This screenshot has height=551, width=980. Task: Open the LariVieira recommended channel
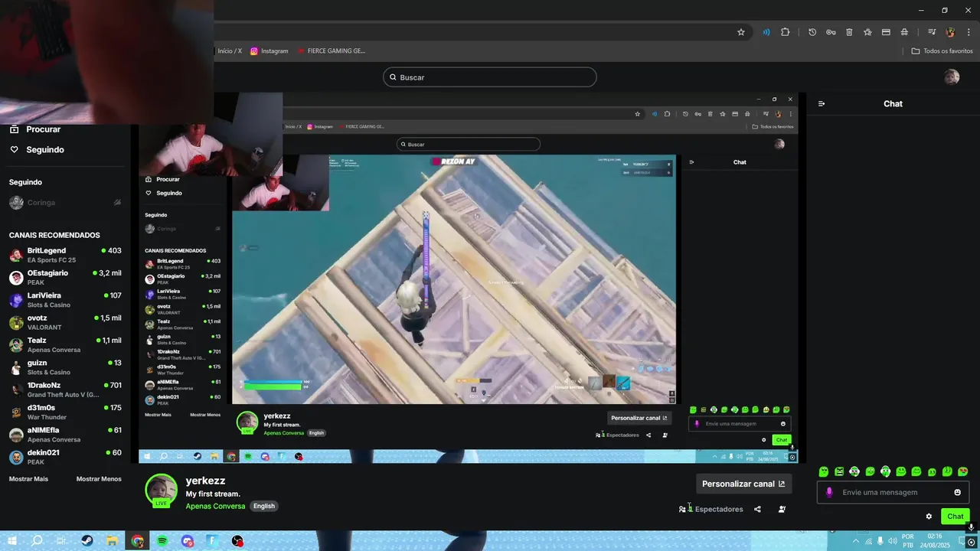pos(65,300)
